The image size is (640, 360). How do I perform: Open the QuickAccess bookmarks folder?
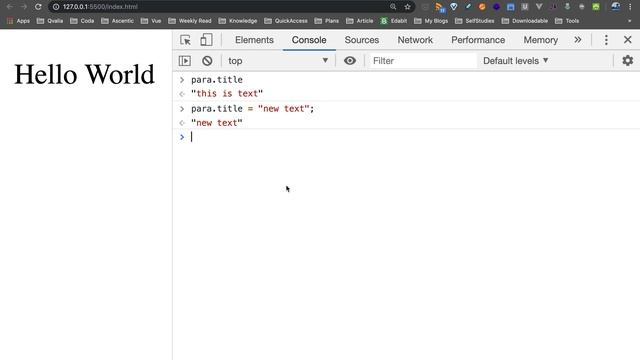tap(286, 21)
